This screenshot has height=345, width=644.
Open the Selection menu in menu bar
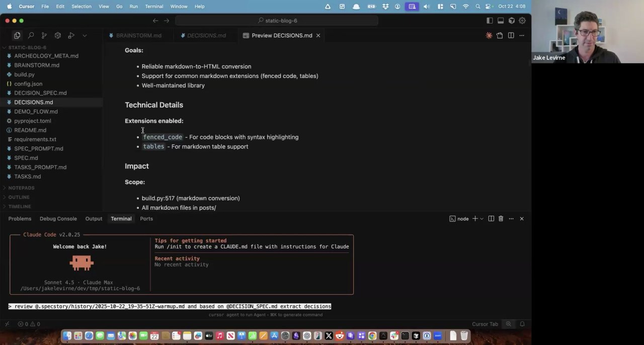click(82, 7)
